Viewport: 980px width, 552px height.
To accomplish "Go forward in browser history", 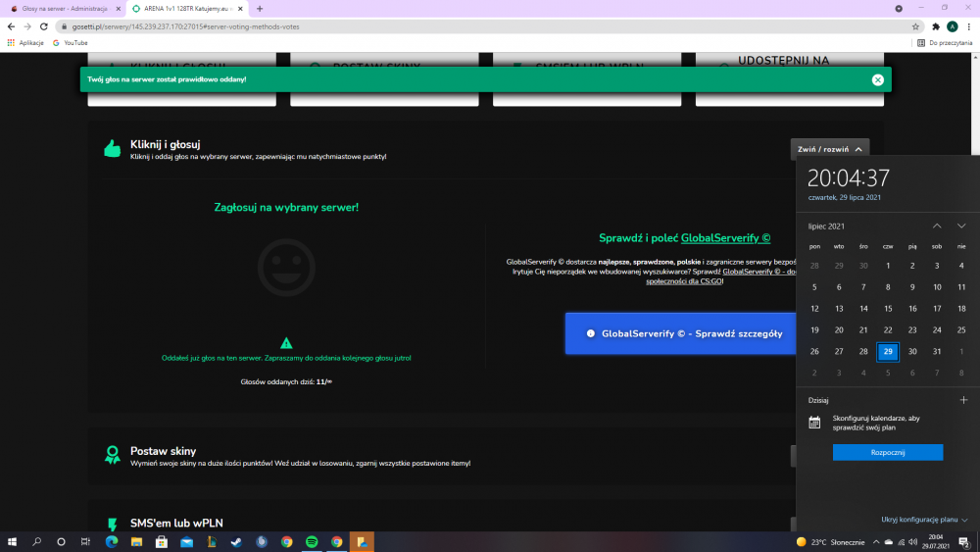I will pyautogui.click(x=26, y=26).
